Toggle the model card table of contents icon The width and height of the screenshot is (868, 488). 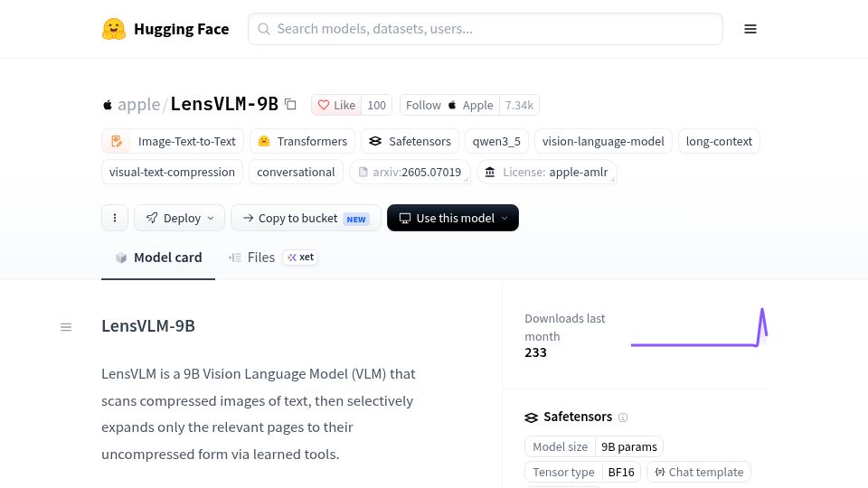(66, 327)
